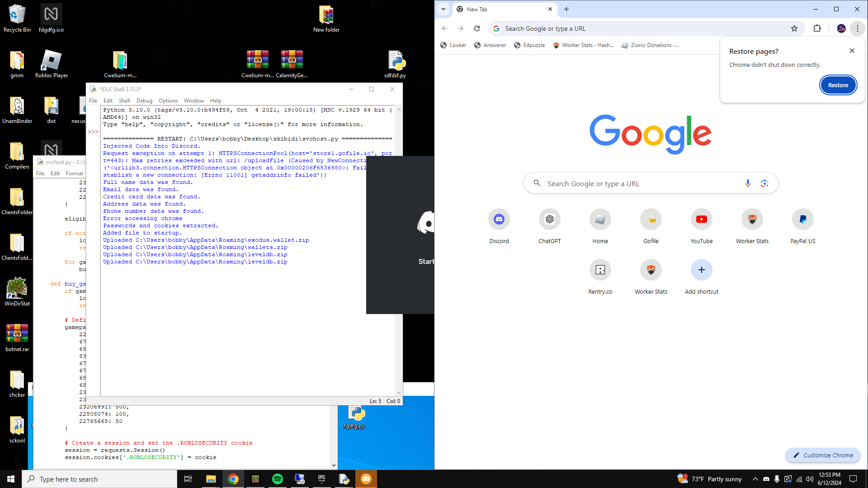
Task: Open Chrome's three-dot menu
Action: click(857, 28)
